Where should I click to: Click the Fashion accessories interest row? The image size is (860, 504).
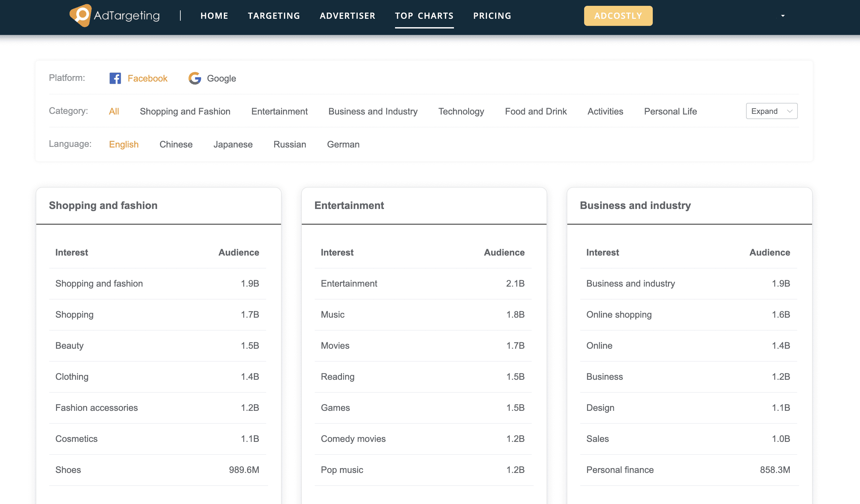coord(158,408)
